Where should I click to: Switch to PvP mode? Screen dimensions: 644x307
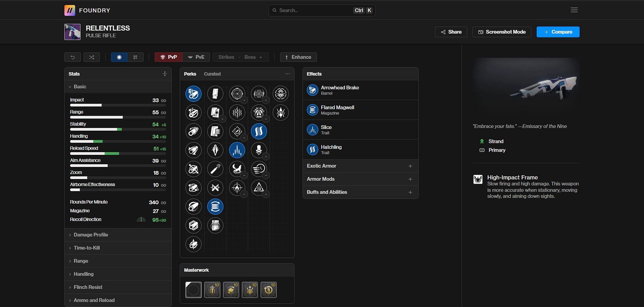(x=168, y=57)
